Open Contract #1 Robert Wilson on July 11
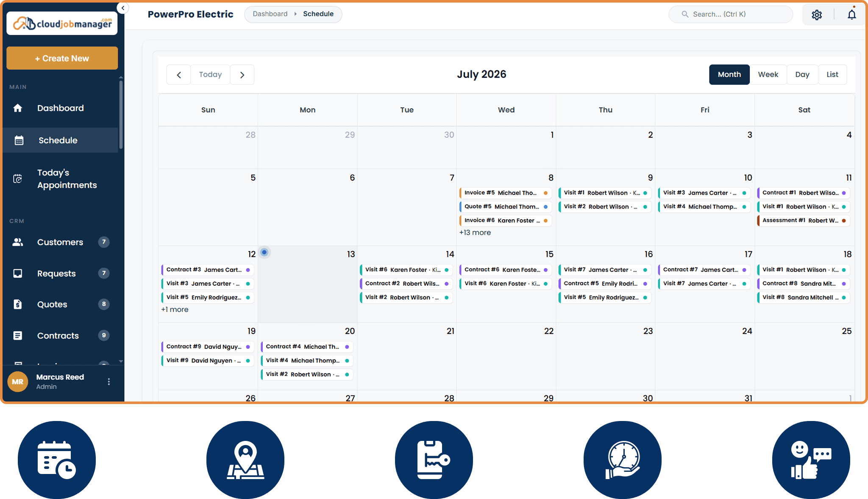This screenshot has height=499, width=868. 804,193
